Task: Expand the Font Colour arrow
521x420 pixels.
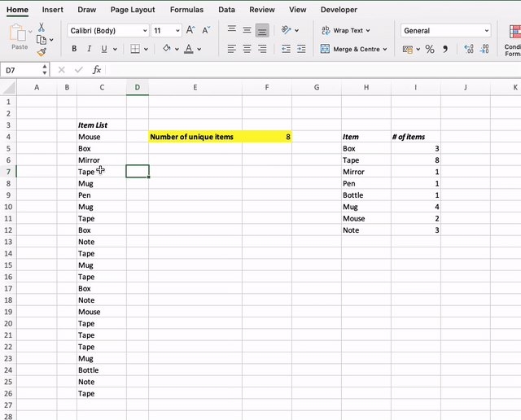Action: [199, 49]
